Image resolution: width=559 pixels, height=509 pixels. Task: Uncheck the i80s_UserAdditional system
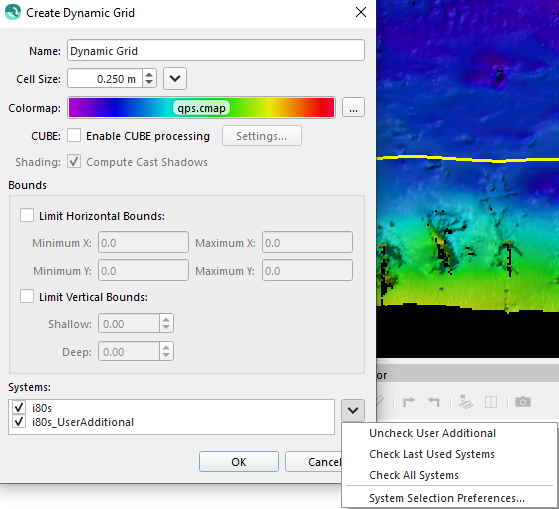tap(19, 422)
